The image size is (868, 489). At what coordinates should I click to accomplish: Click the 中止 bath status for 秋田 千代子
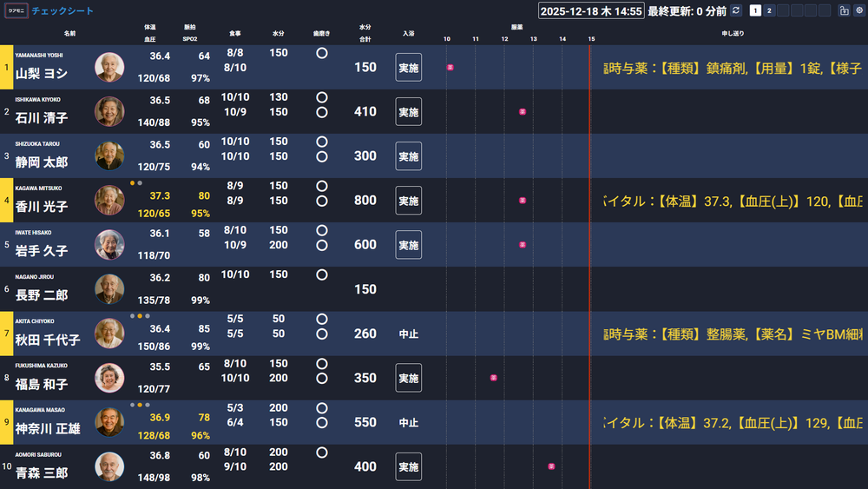409,334
